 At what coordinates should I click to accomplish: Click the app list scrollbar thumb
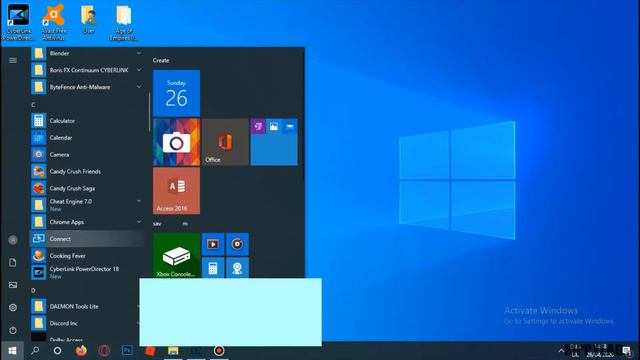click(149, 112)
